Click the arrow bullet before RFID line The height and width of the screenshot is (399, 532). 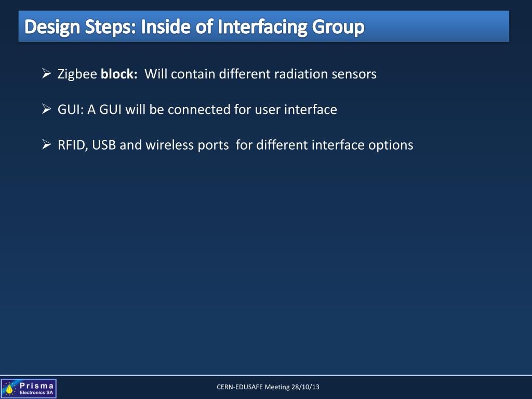pyautogui.click(x=45, y=144)
